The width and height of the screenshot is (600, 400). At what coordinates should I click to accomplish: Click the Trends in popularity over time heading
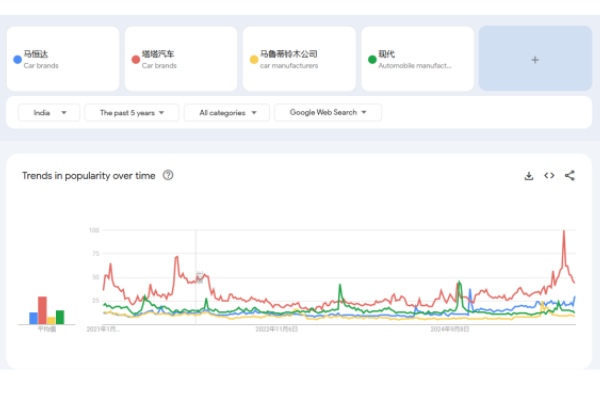point(89,176)
